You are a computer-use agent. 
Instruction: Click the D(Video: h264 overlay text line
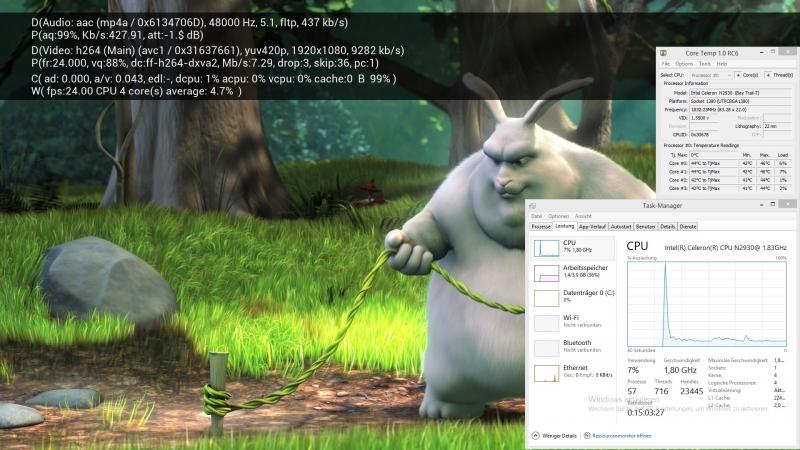[217, 51]
